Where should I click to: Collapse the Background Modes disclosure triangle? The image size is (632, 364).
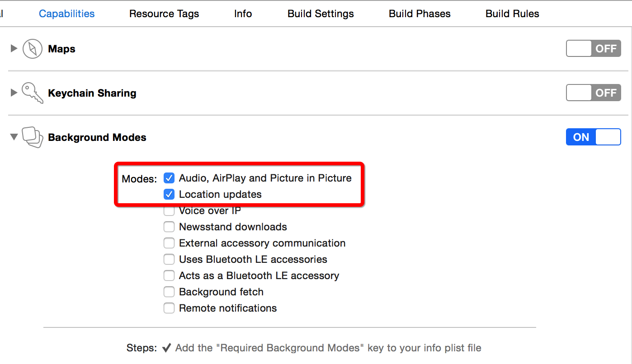(x=14, y=137)
